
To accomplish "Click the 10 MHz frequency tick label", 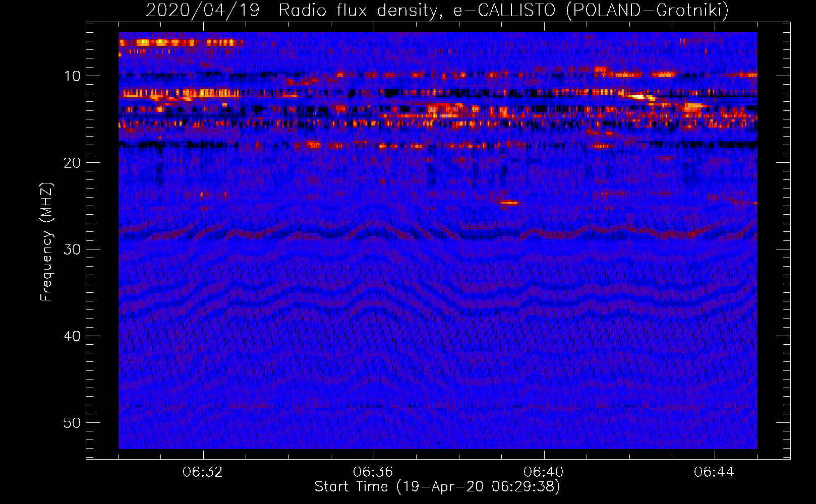I will [x=72, y=76].
